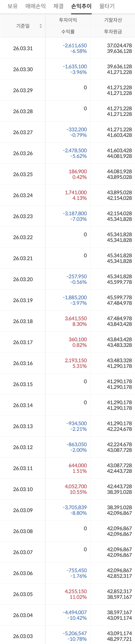Select the 26.03.25 date row
The width and height of the screenshot is (135, 644).
pos(23,174)
